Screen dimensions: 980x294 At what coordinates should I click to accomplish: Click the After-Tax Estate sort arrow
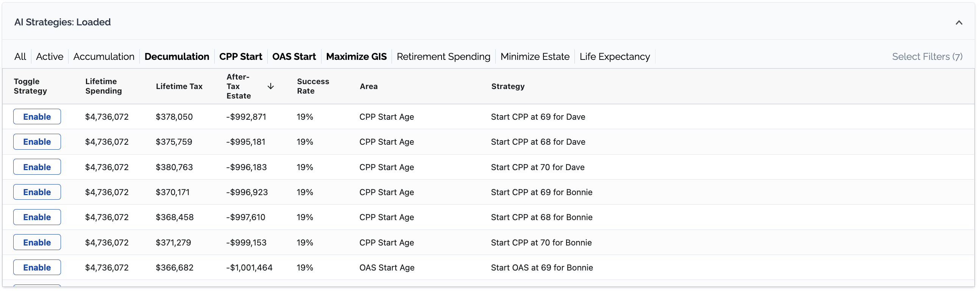click(270, 86)
